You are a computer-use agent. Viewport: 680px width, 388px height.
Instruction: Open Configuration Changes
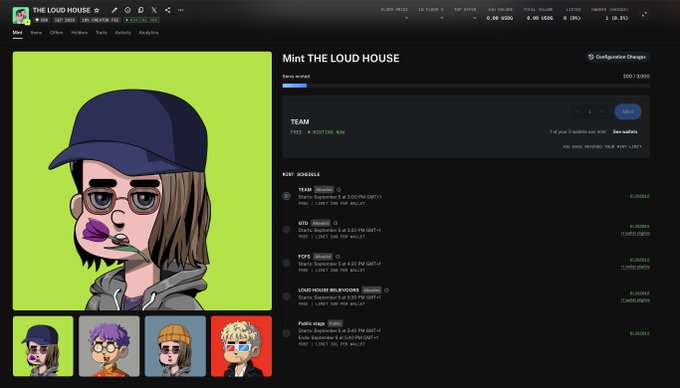coord(617,57)
